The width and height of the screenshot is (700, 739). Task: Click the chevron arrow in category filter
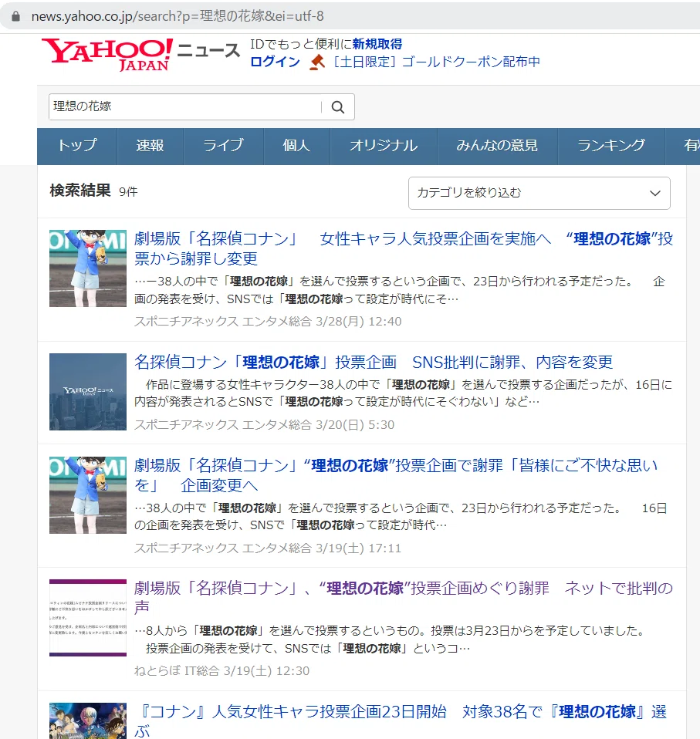click(x=654, y=193)
